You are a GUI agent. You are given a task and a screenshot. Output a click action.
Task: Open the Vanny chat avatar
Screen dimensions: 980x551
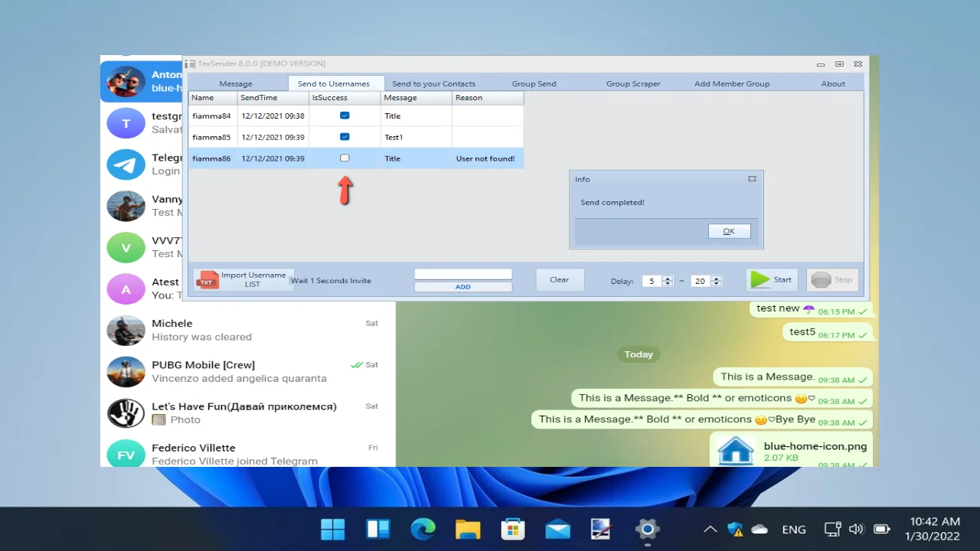pyautogui.click(x=126, y=206)
